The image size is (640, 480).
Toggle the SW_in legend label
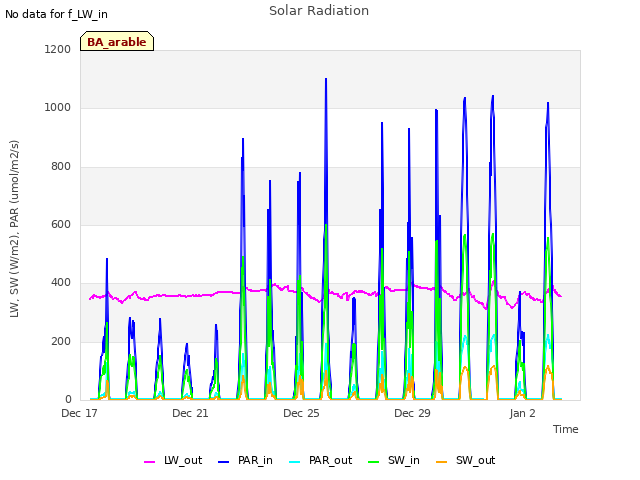pos(404,460)
